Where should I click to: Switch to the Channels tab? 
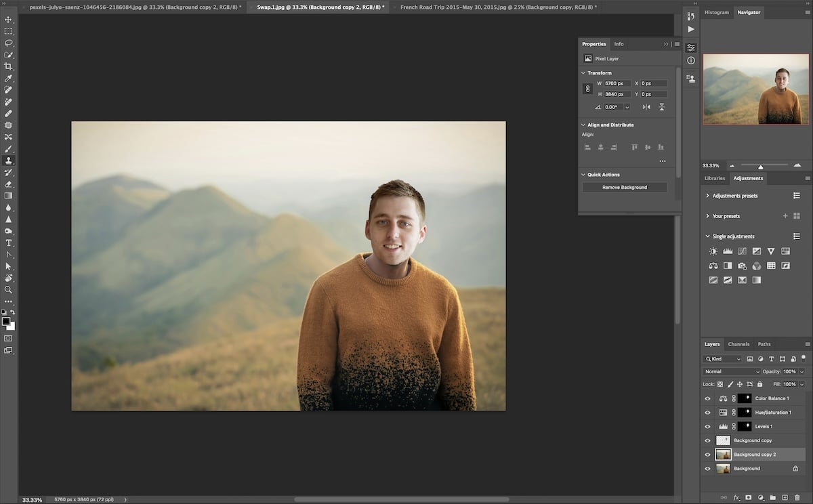[x=738, y=343]
